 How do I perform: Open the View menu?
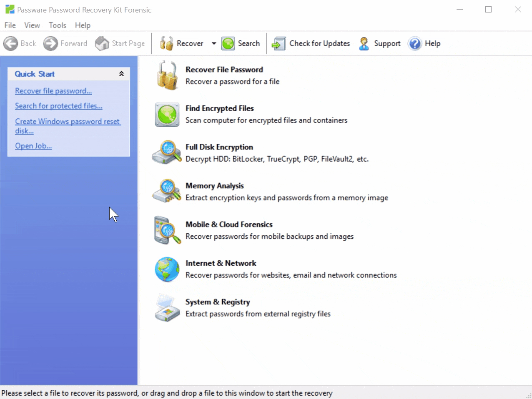(32, 25)
